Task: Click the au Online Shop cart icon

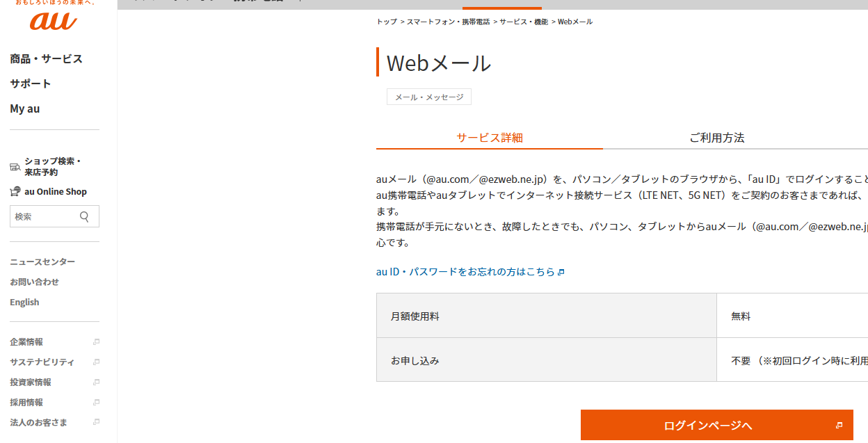Action: click(15, 191)
